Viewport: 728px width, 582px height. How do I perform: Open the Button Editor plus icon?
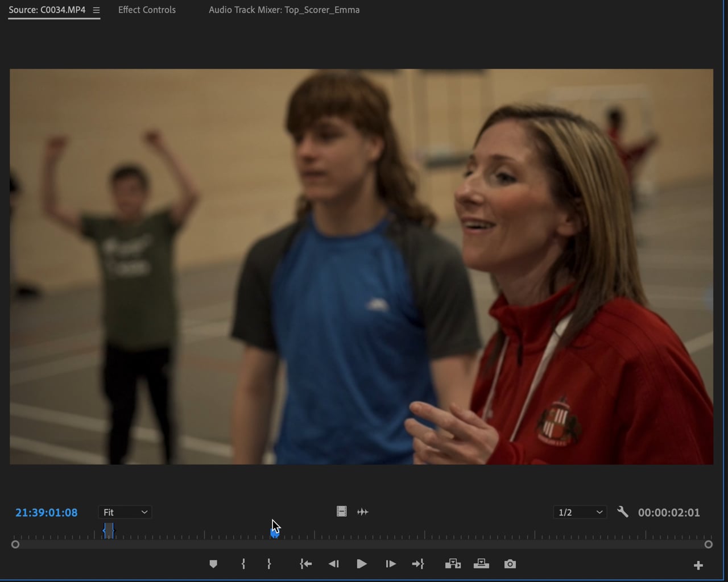click(698, 565)
